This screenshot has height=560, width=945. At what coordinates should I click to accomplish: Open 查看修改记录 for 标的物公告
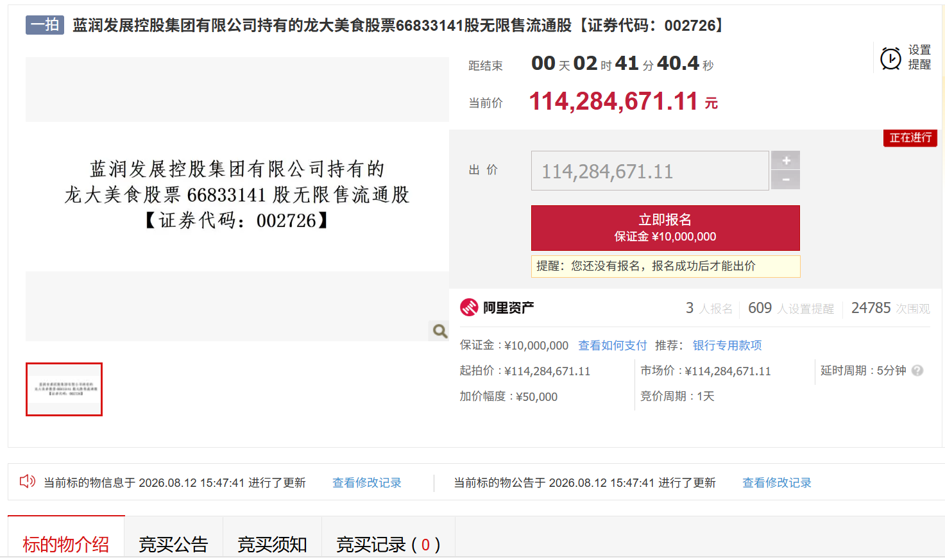click(x=777, y=483)
